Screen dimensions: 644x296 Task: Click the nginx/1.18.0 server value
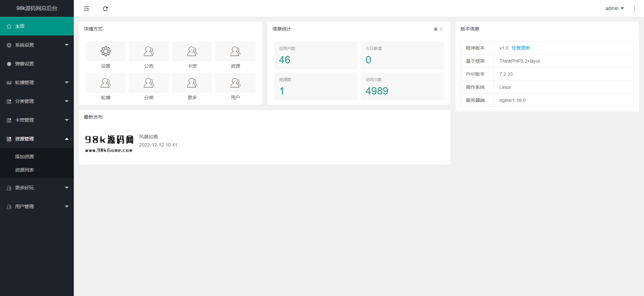[x=513, y=100]
